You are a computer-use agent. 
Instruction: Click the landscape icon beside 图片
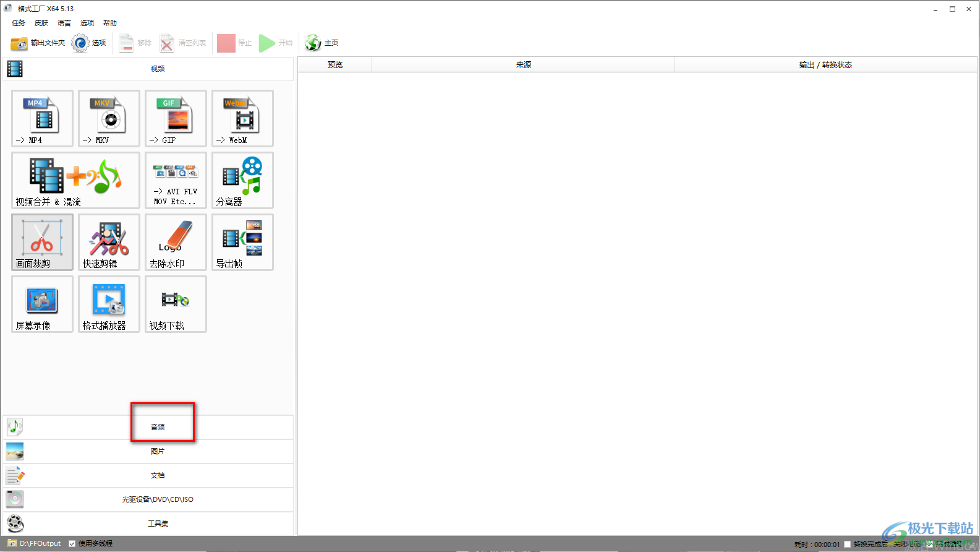[x=15, y=451]
